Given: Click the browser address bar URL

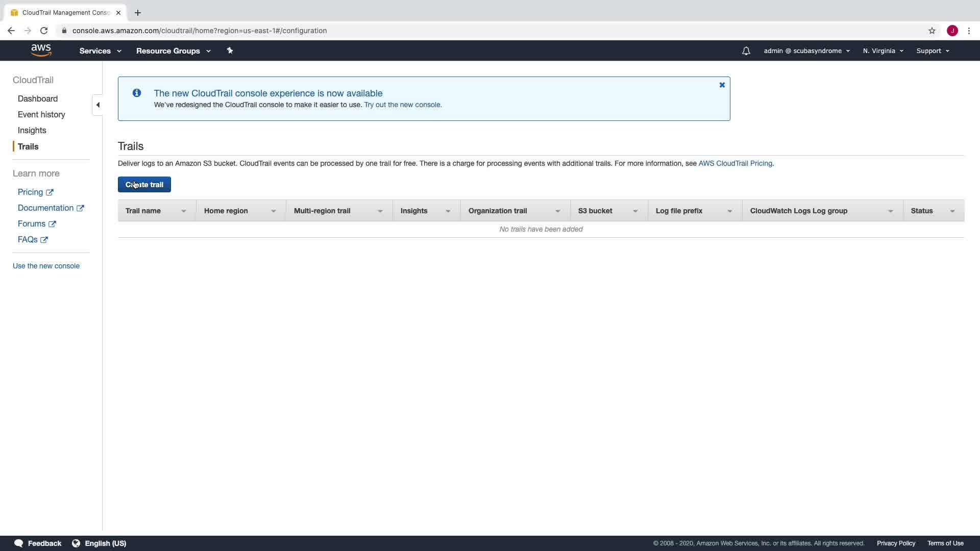Looking at the screenshot, I should (199, 31).
